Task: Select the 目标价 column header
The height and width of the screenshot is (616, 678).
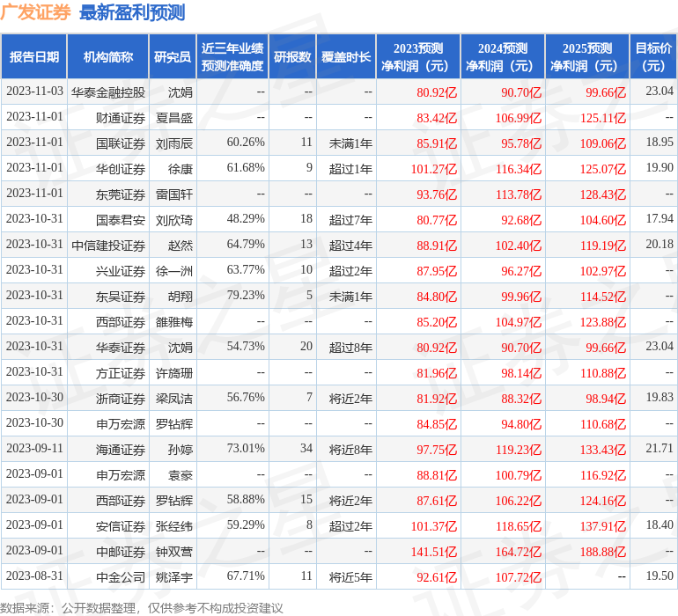Action: [x=653, y=56]
